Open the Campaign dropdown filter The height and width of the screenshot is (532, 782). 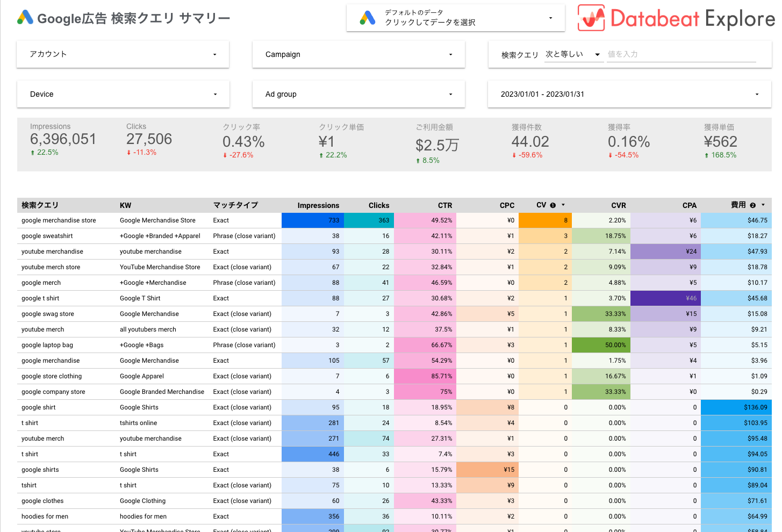(x=358, y=54)
